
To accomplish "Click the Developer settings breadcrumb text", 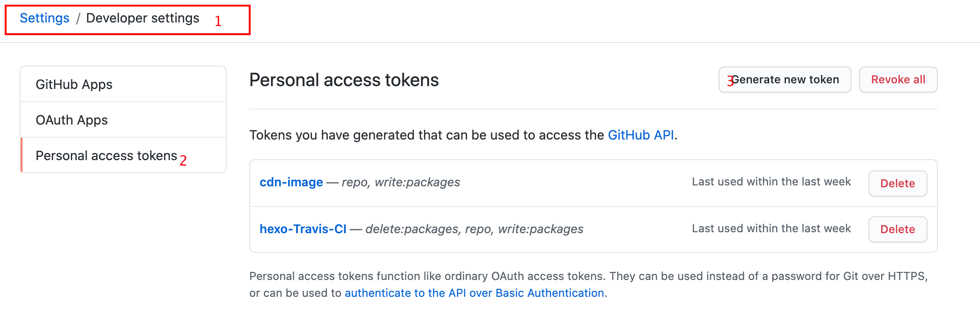I will [143, 18].
